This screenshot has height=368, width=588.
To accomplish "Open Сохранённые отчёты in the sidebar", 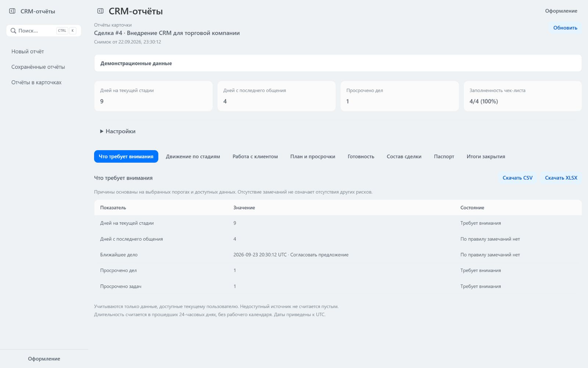I will (x=38, y=67).
